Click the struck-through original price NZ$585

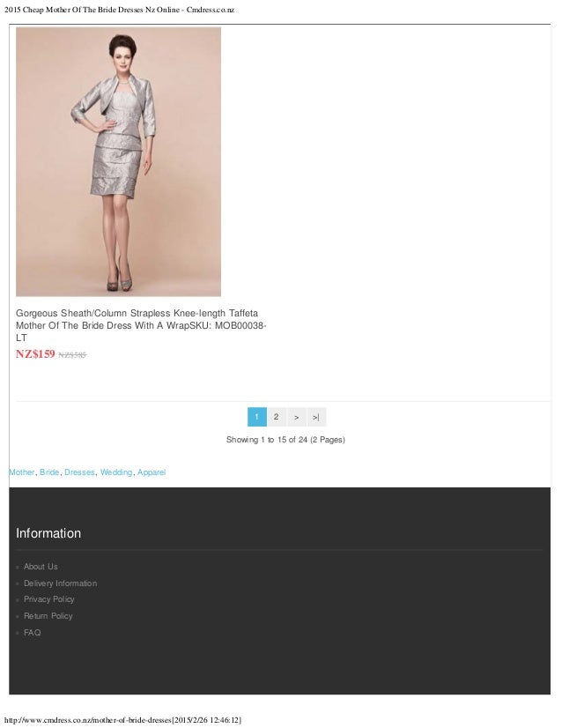[72, 355]
